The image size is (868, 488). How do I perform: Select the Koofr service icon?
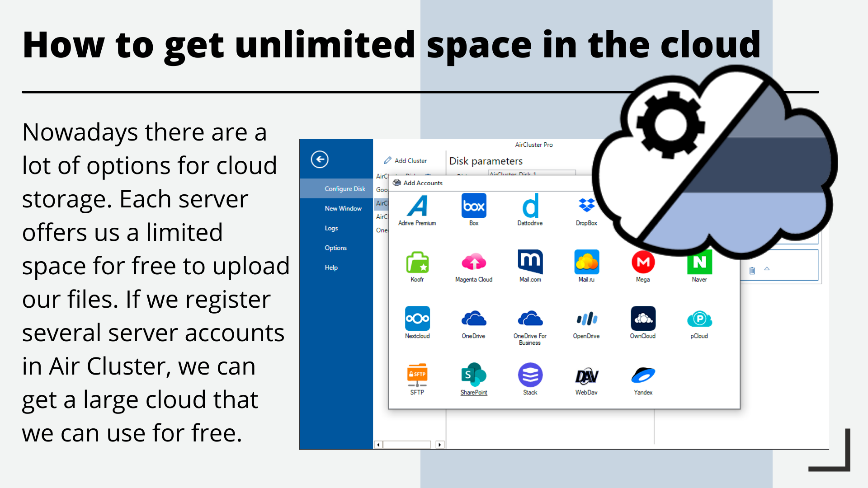point(417,262)
